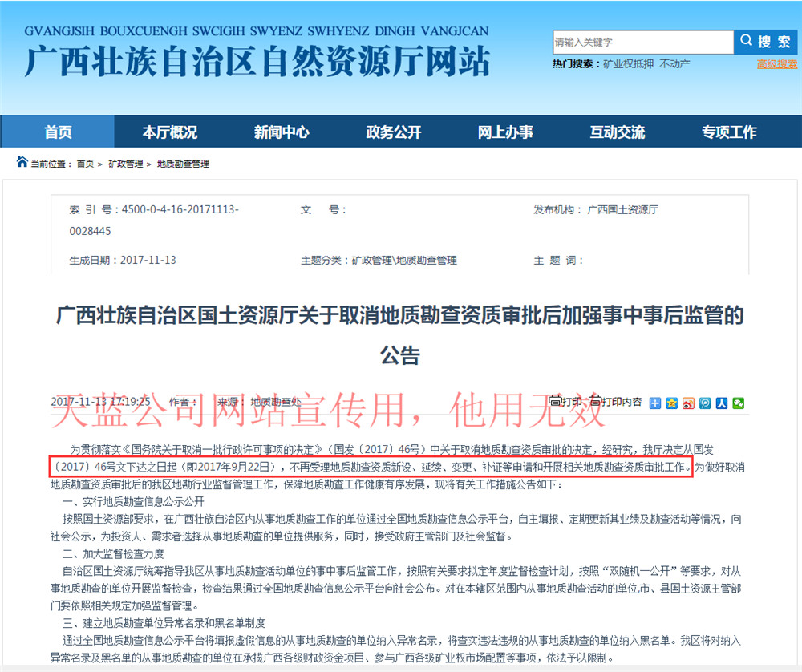The image size is (802, 672).
Task: Share the article on Sina Weibo
Action: [688, 403]
